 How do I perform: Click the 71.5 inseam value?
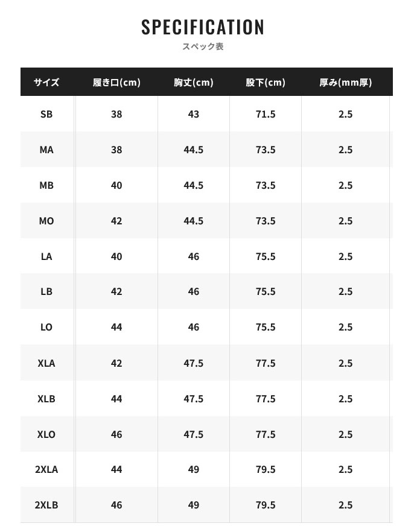pos(266,114)
